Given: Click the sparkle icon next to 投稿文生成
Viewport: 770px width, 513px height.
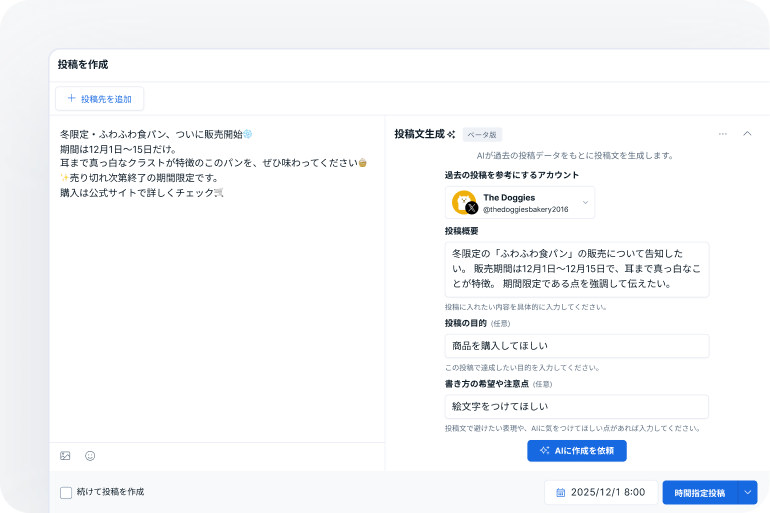Looking at the screenshot, I should point(451,134).
